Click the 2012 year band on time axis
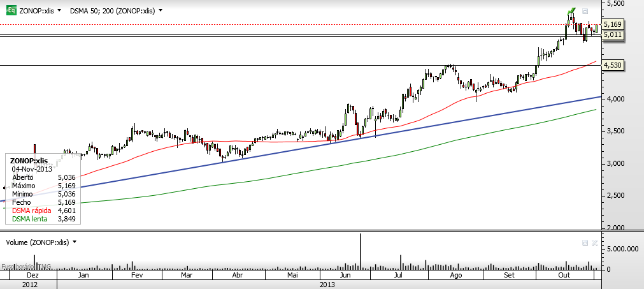Screen dimensions: 644x289 pyautogui.click(x=29, y=285)
